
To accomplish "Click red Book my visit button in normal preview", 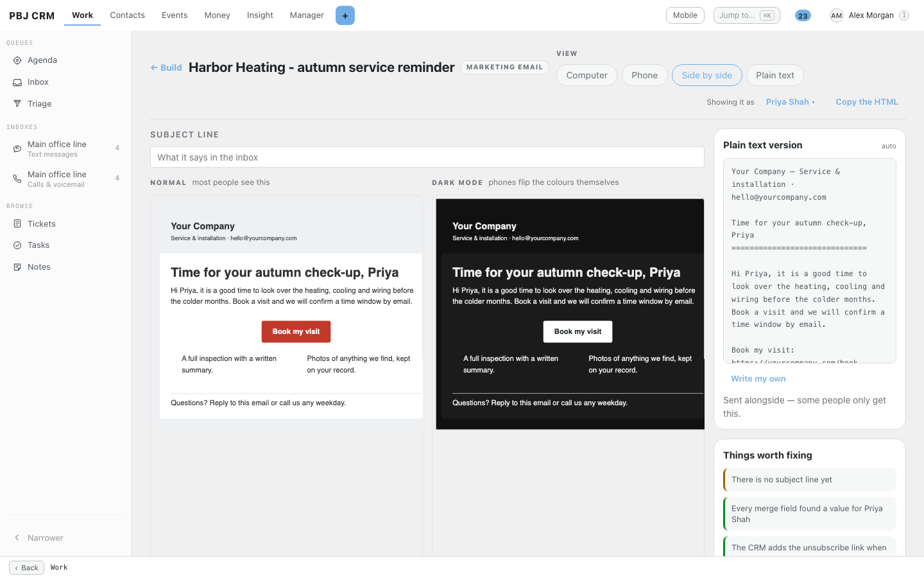I will pyautogui.click(x=296, y=331).
